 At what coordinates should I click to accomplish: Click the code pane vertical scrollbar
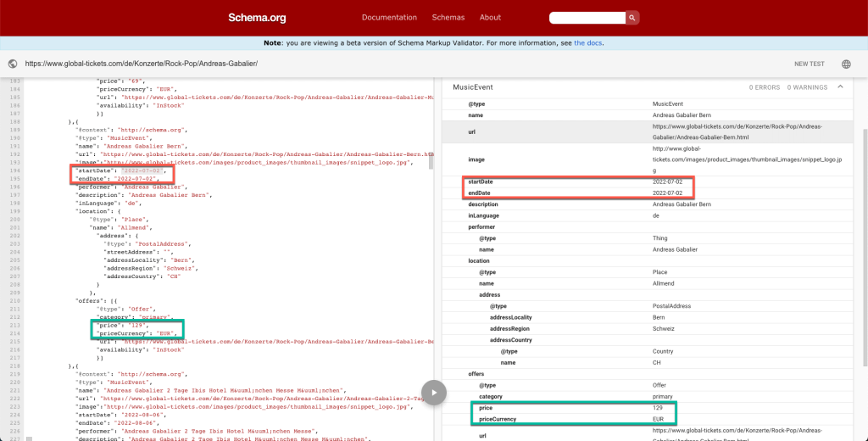tap(431, 162)
